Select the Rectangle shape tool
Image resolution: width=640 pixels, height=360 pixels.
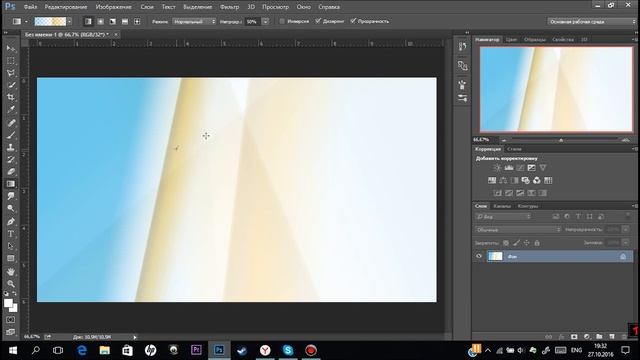(11, 258)
